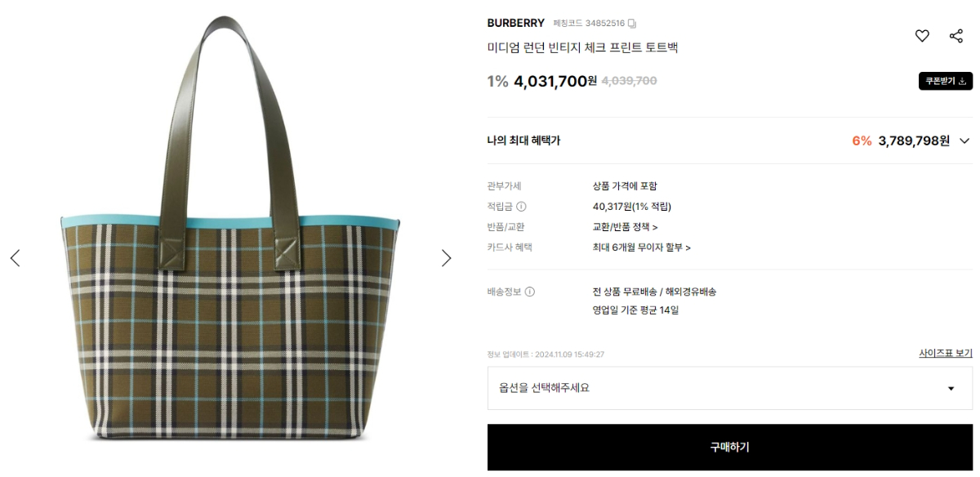Image resolution: width=980 pixels, height=477 pixels.
Task: Copy the fetching code 34852516
Action: pyautogui.click(x=632, y=23)
